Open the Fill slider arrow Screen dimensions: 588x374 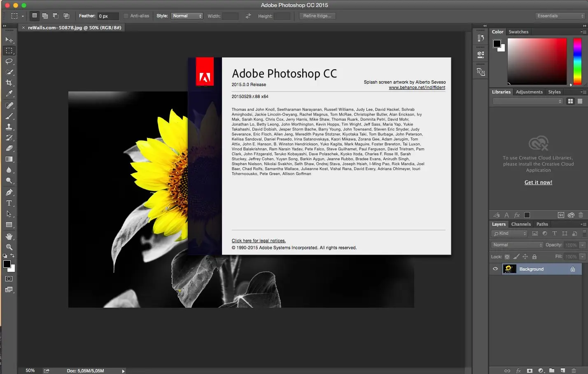(582, 257)
